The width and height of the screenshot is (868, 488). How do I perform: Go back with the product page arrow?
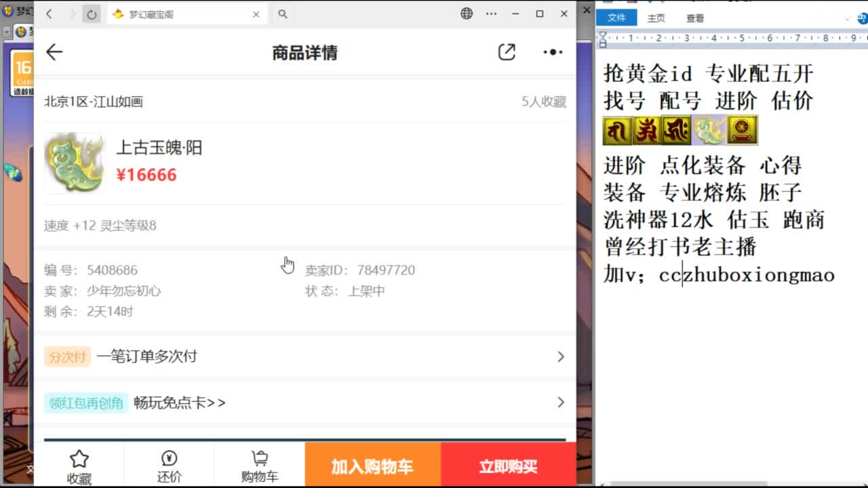click(x=54, y=52)
